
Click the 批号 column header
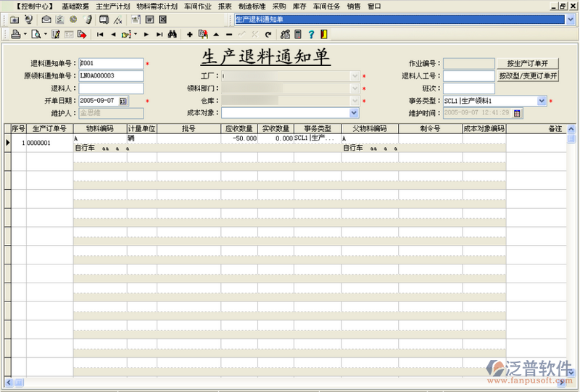click(x=188, y=128)
